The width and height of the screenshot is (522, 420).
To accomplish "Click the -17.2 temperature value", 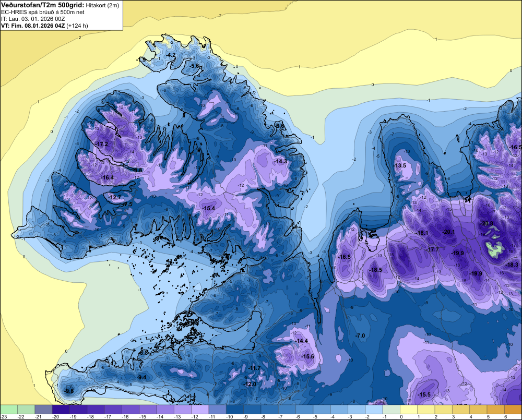I will 102,144.
